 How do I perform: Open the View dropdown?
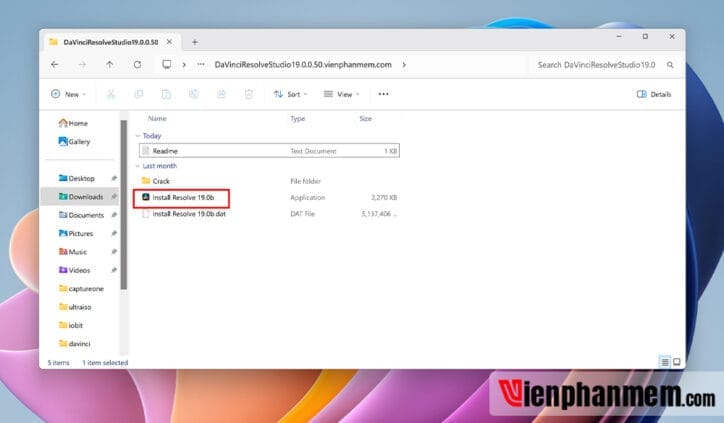[341, 94]
